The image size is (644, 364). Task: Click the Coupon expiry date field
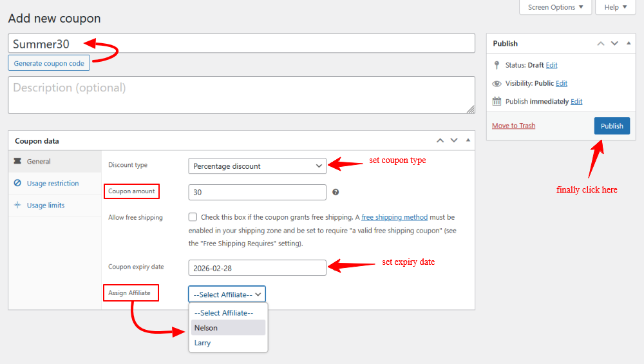[257, 267]
